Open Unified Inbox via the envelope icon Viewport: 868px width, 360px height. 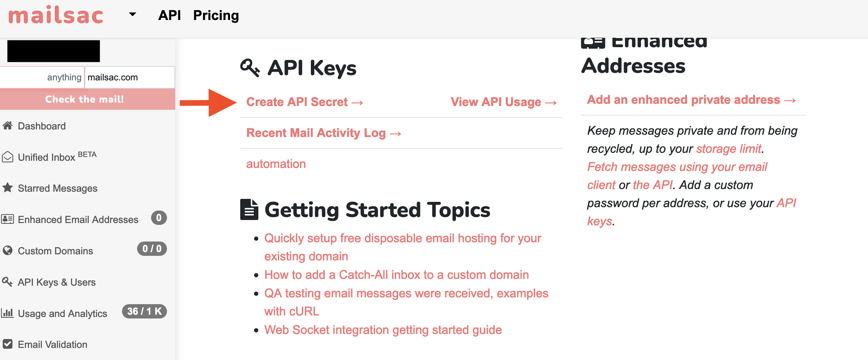(8, 156)
